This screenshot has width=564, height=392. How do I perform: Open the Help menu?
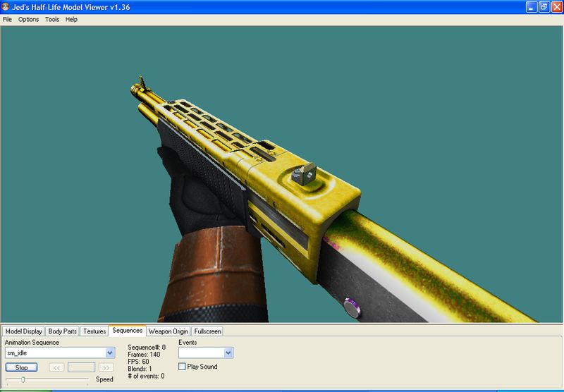(x=71, y=20)
